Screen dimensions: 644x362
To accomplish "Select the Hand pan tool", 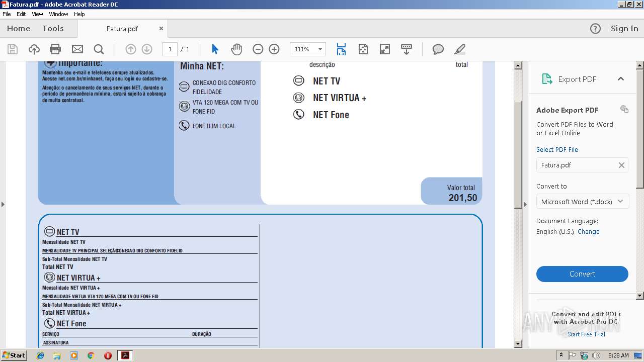I will [x=236, y=49].
